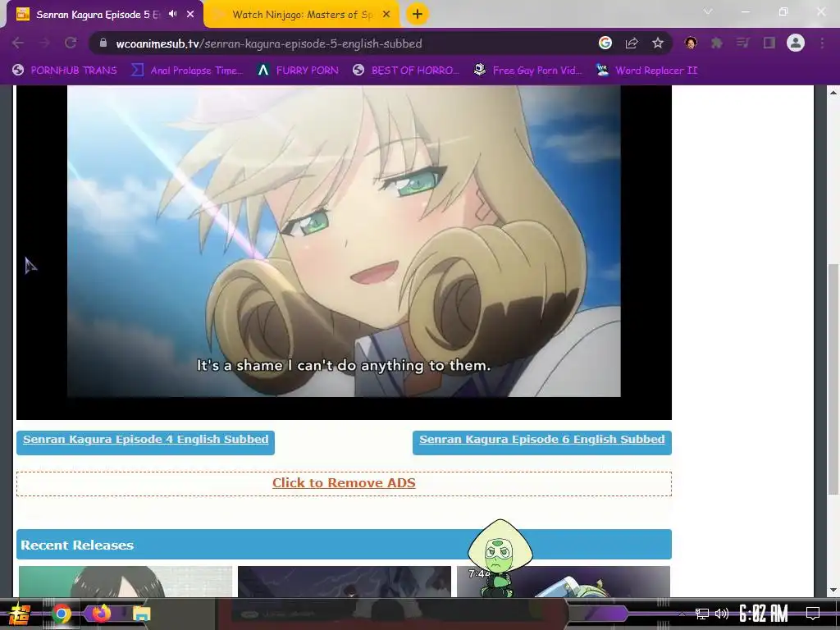Click the page vertical scrollbar thumb
840x630 pixels.
[833, 379]
